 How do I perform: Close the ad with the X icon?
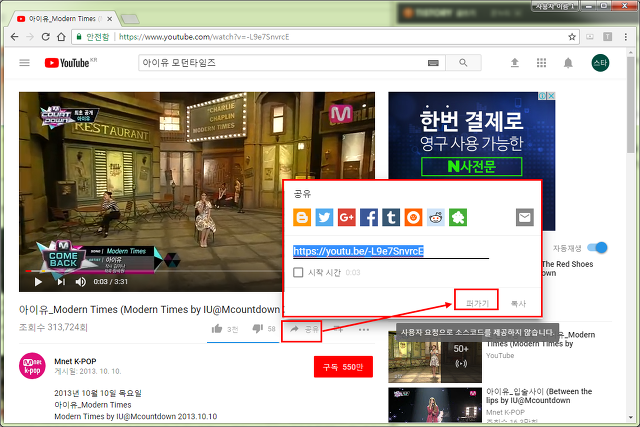coord(551,96)
